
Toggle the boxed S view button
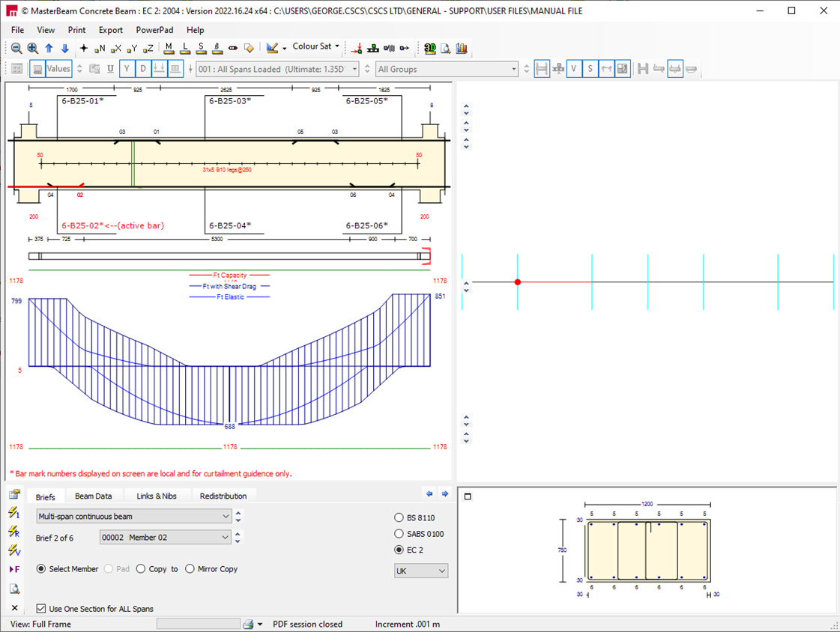[590, 68]
